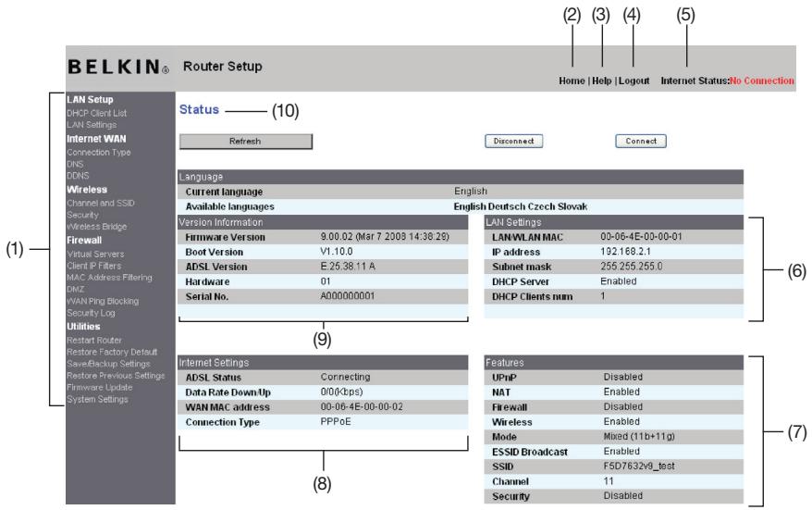Open Client IP Filters page

click(x=93, y=266)
